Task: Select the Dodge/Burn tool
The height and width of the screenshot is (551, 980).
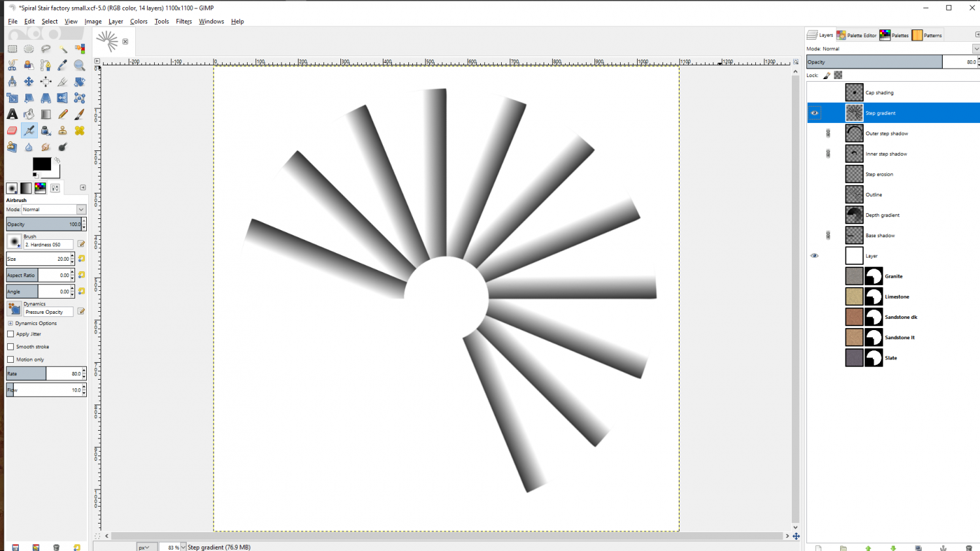Action: tap(63, 147)
